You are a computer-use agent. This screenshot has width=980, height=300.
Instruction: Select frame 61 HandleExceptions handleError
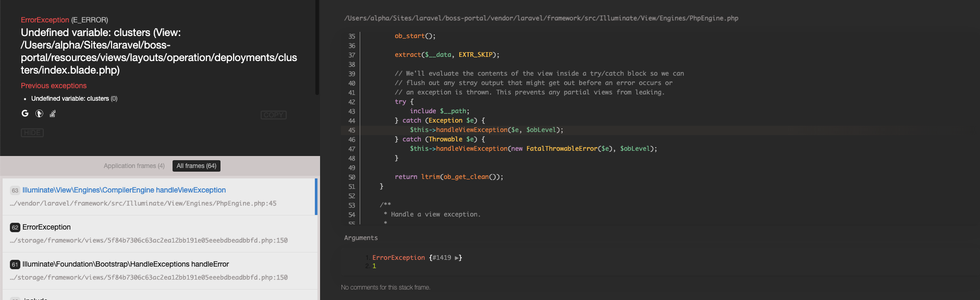tap(159, 271)
